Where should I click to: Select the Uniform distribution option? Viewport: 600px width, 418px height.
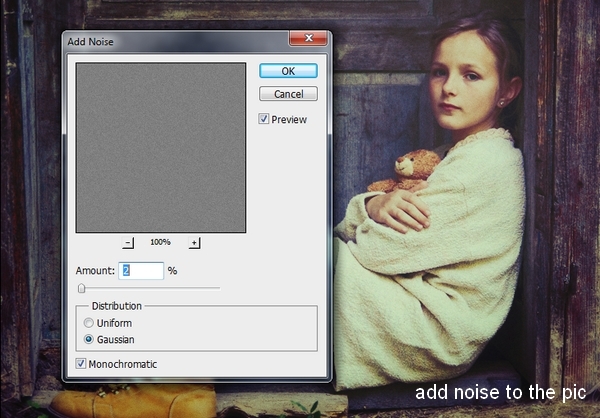[x=89, y=323]
